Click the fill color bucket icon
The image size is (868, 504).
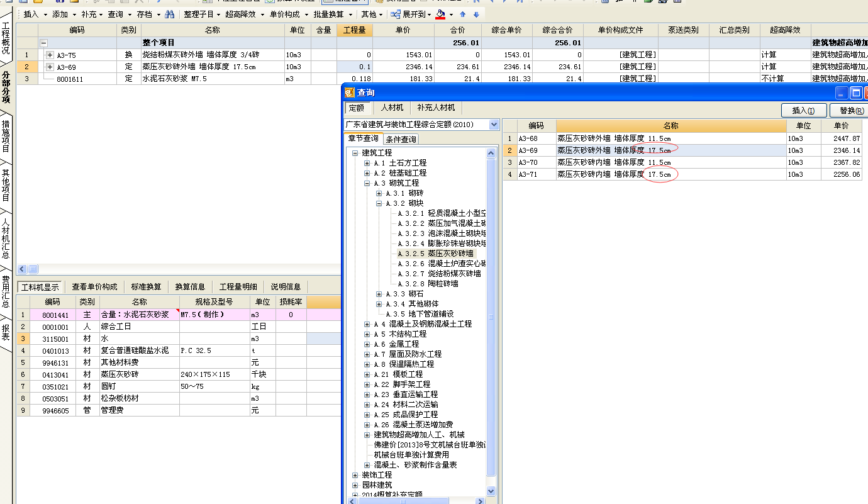click(x=440, y=14)
